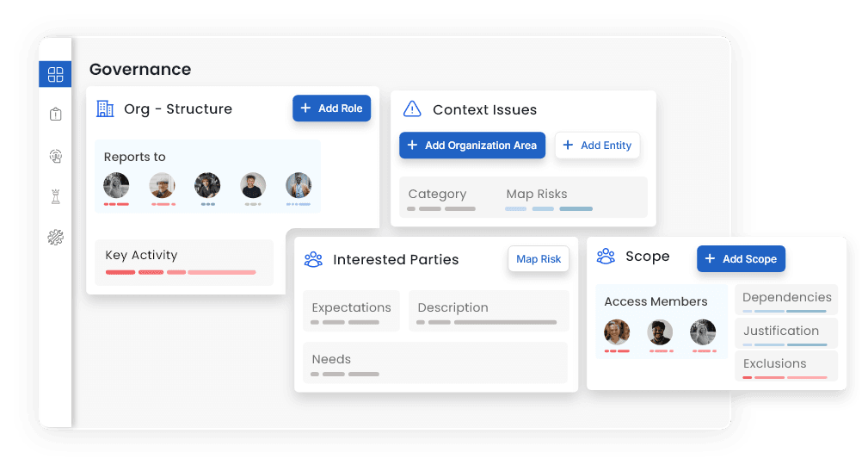Click the Key Activity progress bar
The image size is (868, 471).
pyautogui.click(x=181, y=272)
